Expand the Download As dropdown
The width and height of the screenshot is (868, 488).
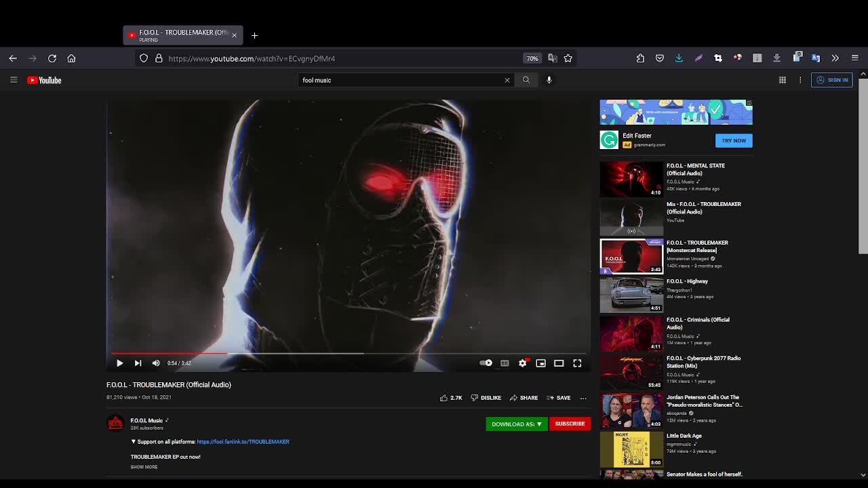coord(517,424)
